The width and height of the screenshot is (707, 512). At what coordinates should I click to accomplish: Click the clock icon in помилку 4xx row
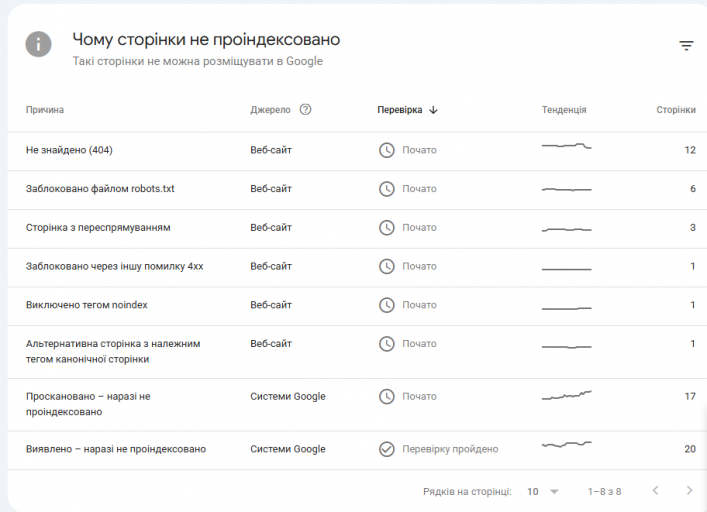[386, 266]
